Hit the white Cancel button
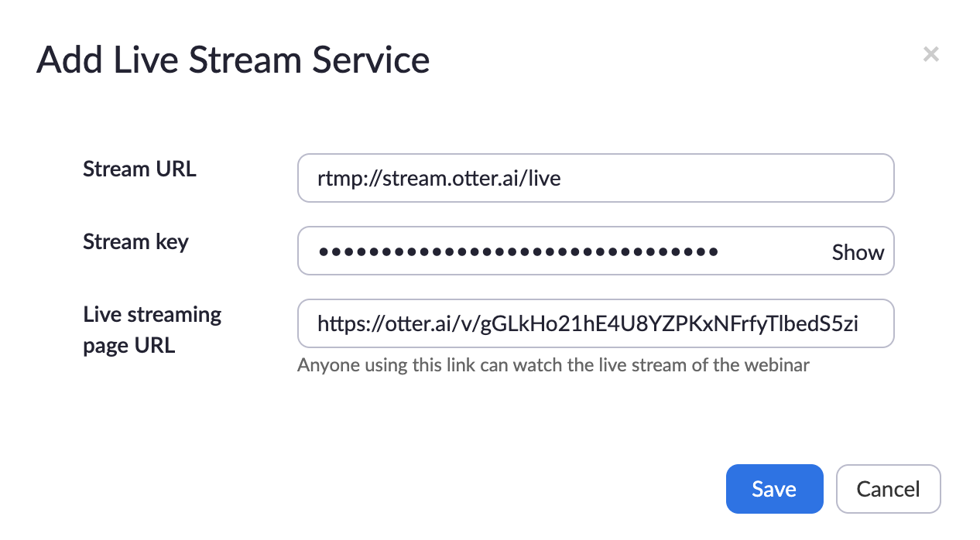 (888, 489)
